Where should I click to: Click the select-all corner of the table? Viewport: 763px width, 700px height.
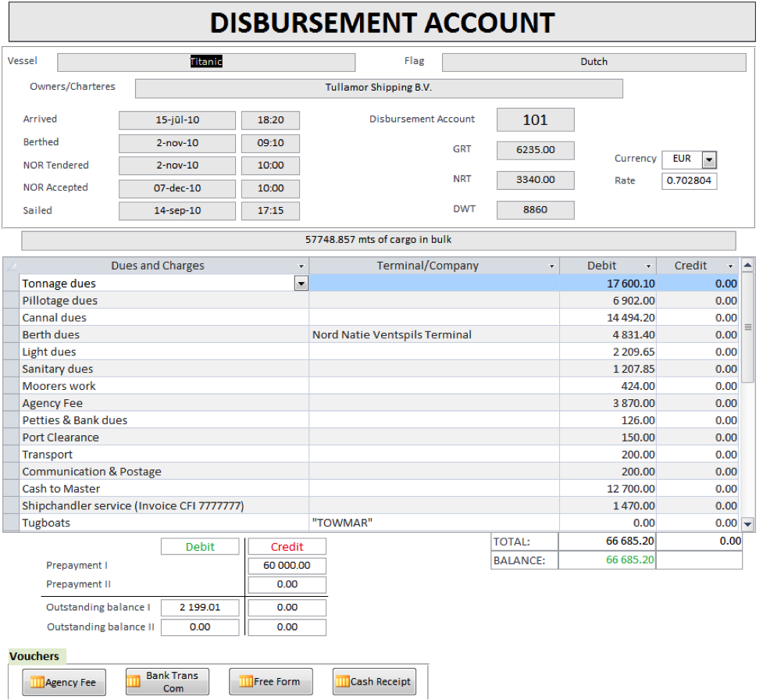tap(11, 266)
